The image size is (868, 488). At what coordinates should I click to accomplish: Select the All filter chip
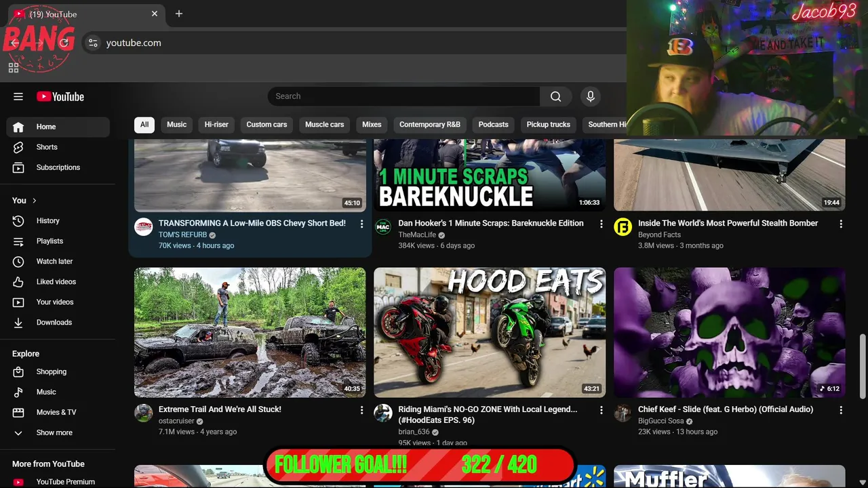pos(144,125)
